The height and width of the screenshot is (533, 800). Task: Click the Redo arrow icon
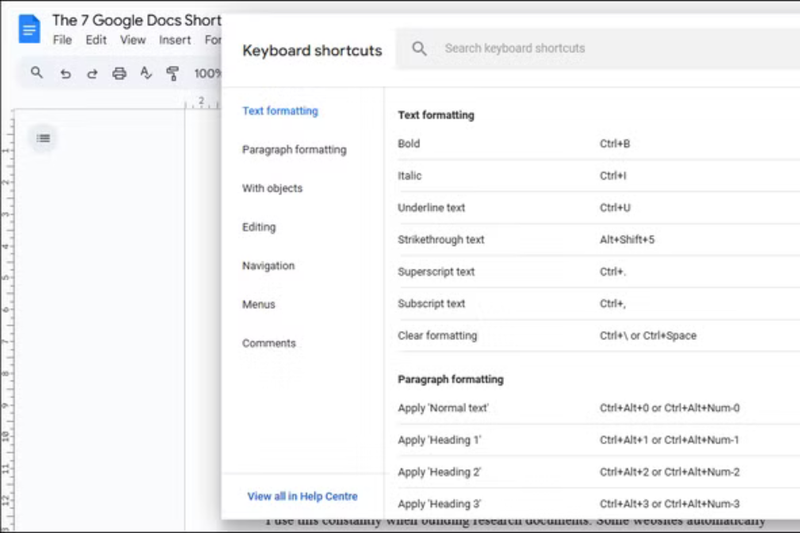pos(92,73)
